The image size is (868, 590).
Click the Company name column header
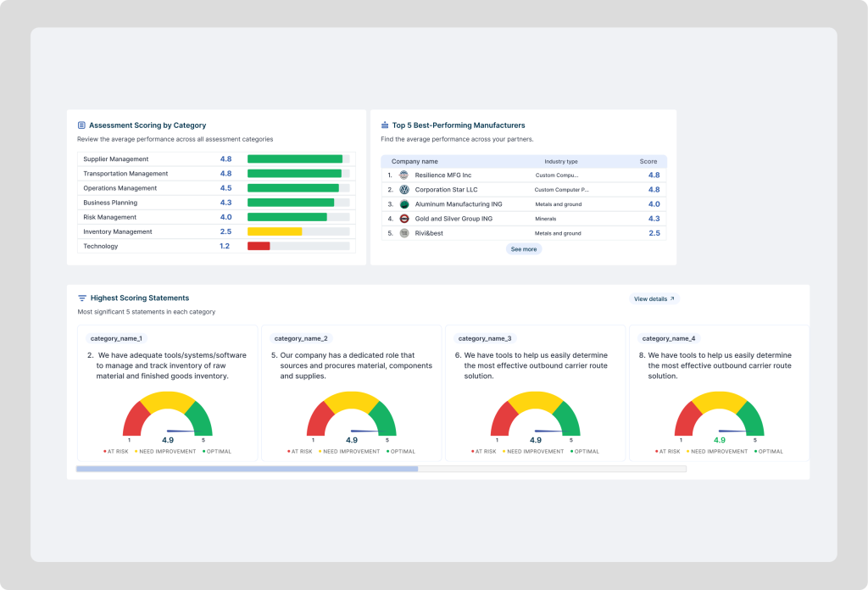click(x=415, y=161)
